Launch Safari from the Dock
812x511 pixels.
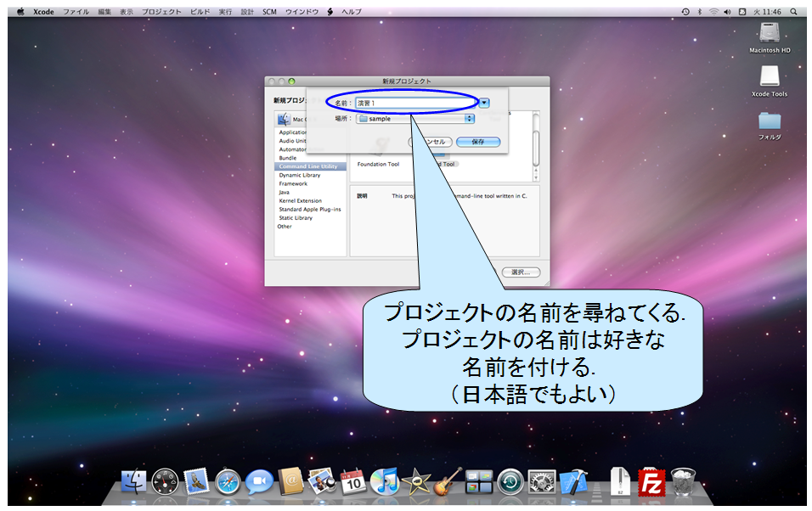tap(228, 481)
